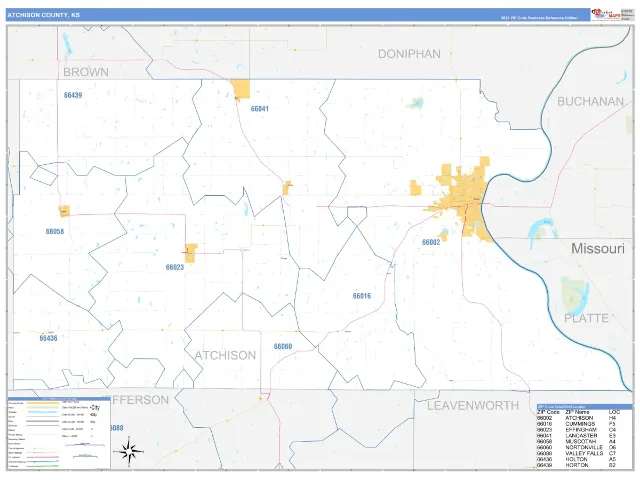Click ZIP code label 66060 on the map
Viewport: 640px width, 480px height.
(283, 346)
